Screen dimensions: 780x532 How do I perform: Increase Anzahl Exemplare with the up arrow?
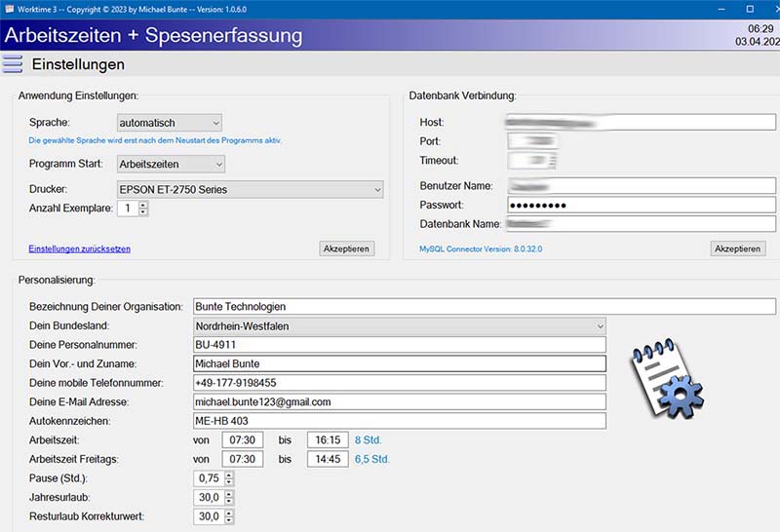point(143,205)
